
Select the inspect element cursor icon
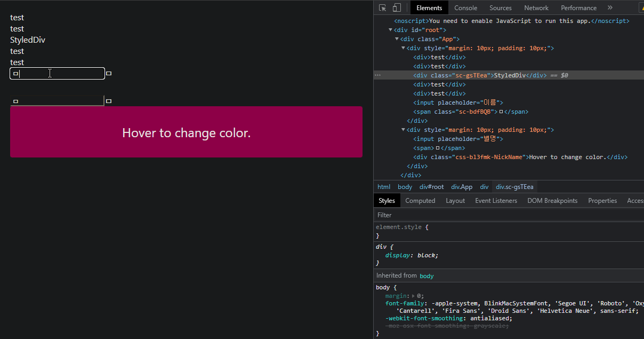pos(382,7)
